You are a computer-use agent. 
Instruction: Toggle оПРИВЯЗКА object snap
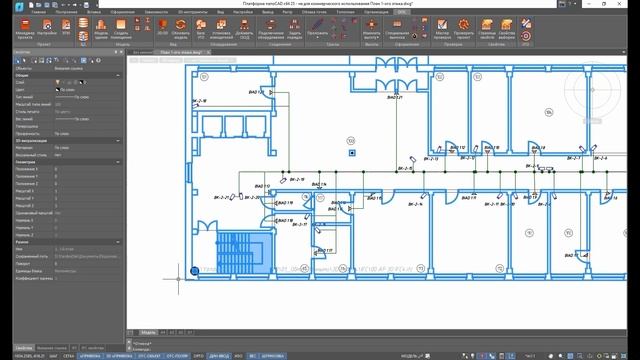pos(90,356)
